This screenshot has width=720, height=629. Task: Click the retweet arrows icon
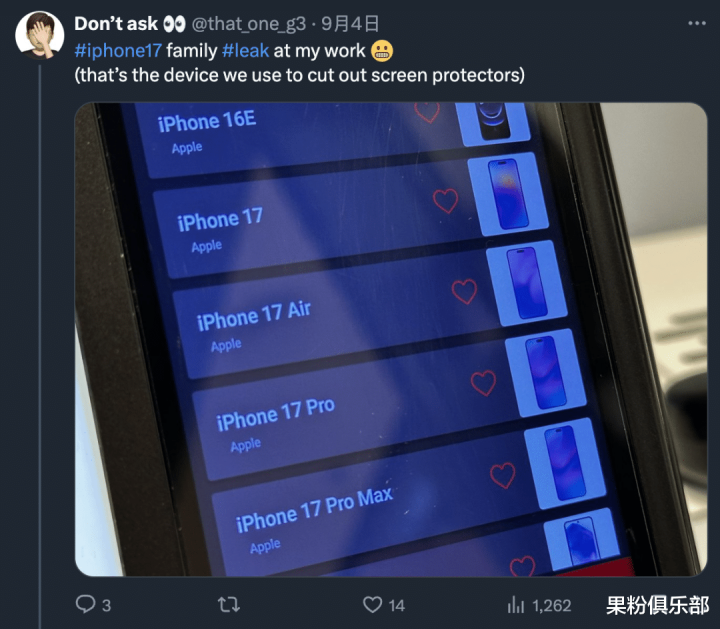click(x=229, y=605)
